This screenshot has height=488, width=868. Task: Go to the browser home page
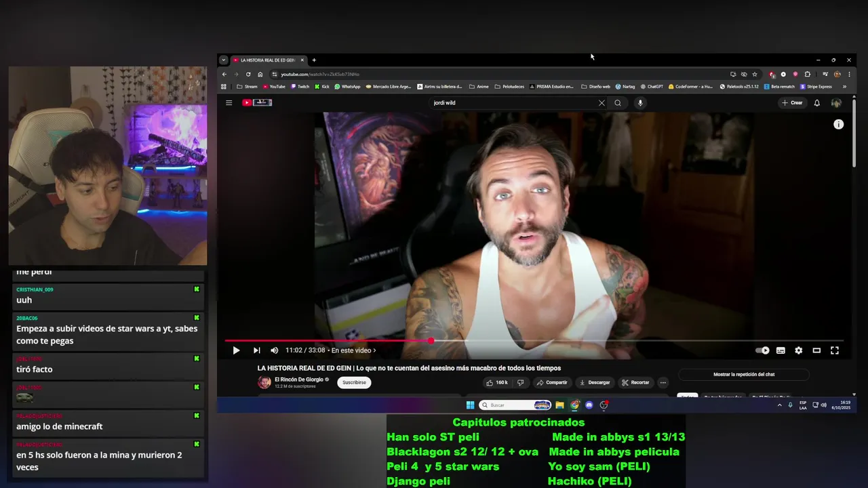coord(260,75)
